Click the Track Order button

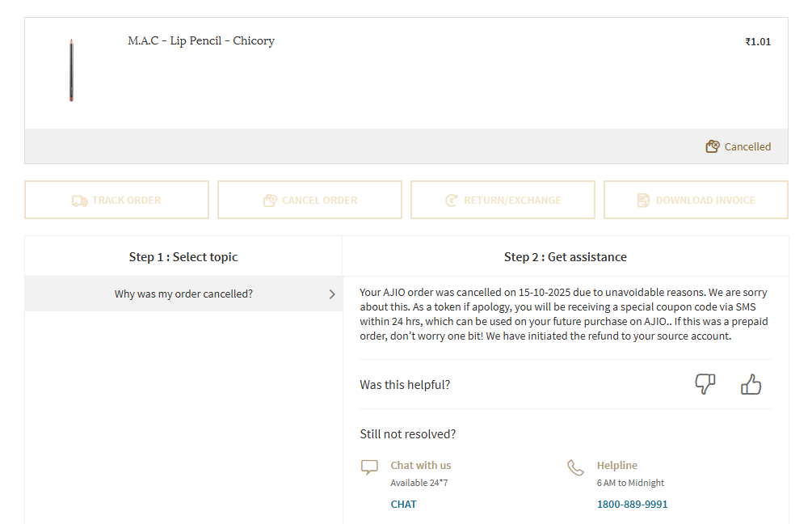pos(116,200)
